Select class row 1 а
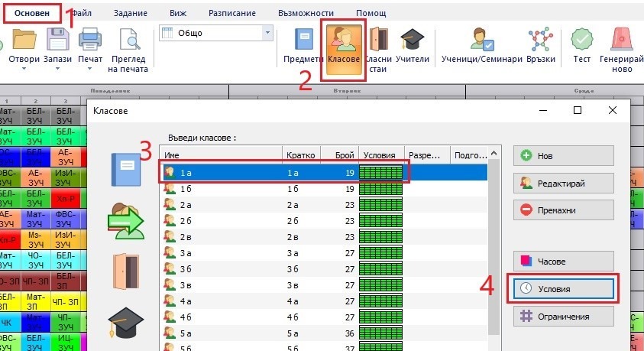The height and width of the screenshot is (351, 644). [x=324, y=173]
